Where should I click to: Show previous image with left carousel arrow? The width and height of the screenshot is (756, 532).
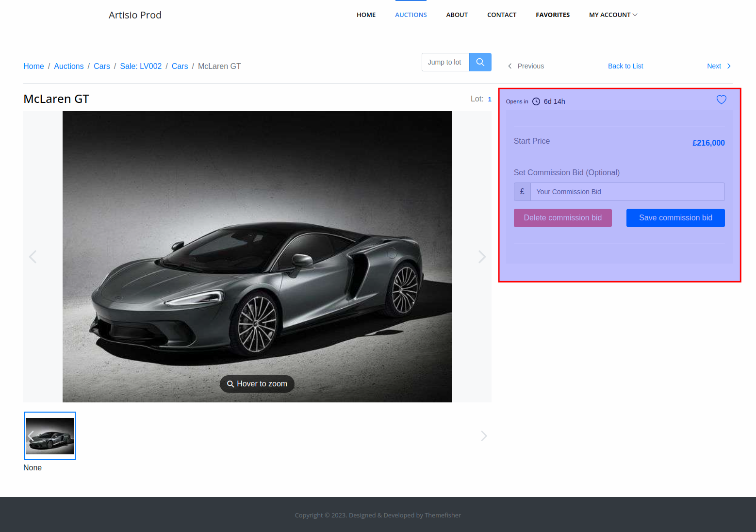(x=33, y=257)
